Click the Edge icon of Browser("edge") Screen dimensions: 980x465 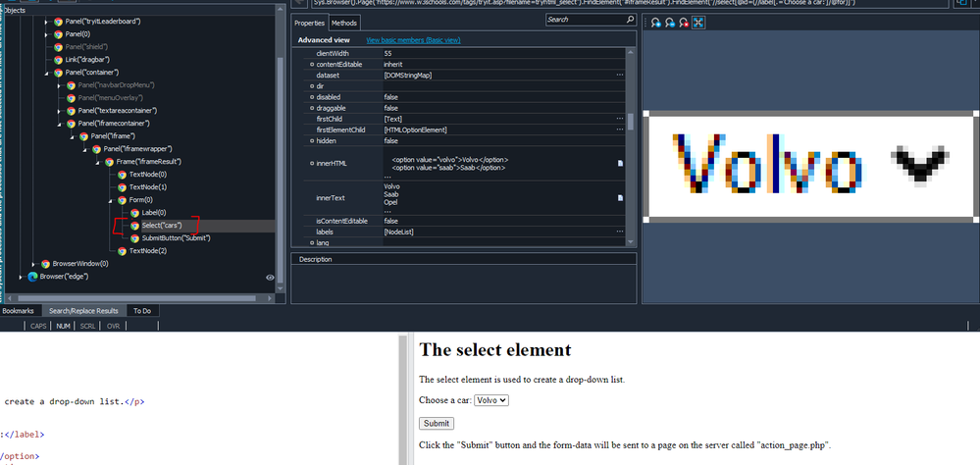[x=32, y=277]
